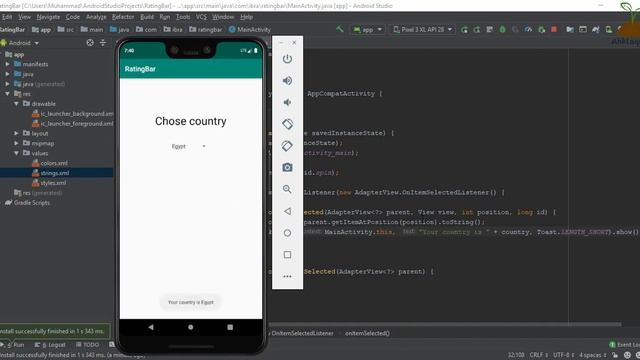
Task: Collapse the res folder
Action: [8, 94]
